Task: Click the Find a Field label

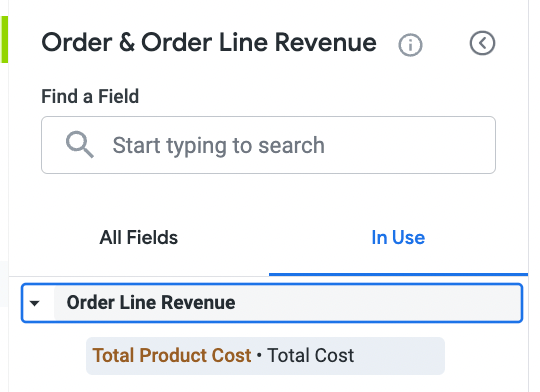Action: tap(90, 96)
